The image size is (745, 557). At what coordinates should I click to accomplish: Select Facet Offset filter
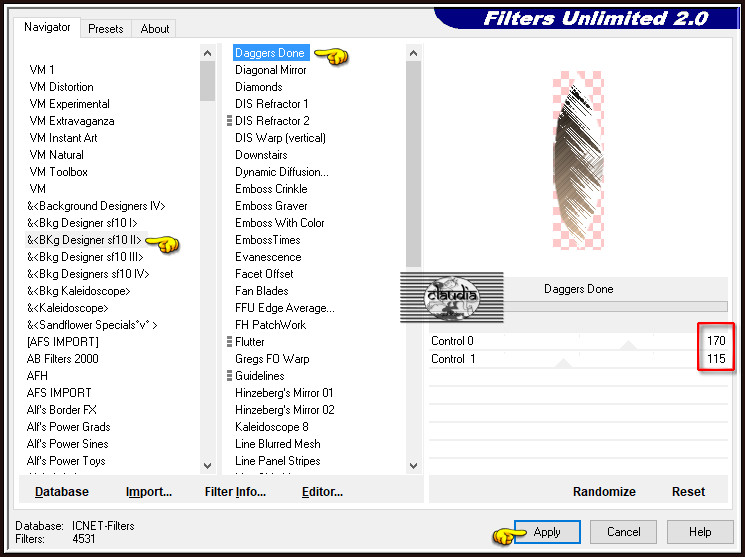(264, 274)
